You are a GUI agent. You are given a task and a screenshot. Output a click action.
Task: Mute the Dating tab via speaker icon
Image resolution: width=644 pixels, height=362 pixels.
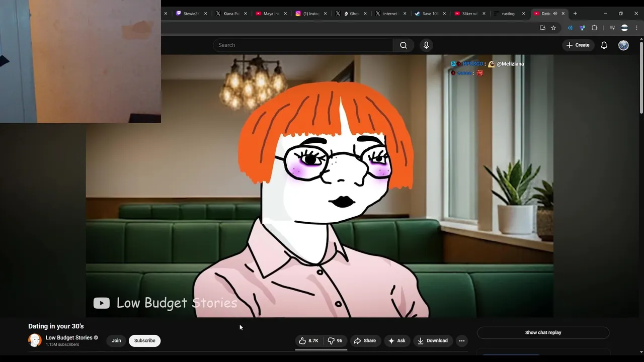(555, 14)
